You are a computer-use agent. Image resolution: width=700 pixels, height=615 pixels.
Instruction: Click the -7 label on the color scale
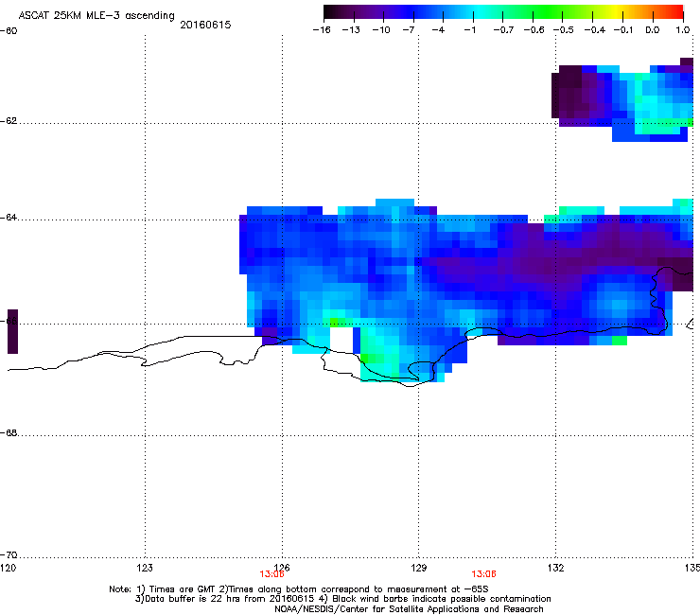point(409,30)
